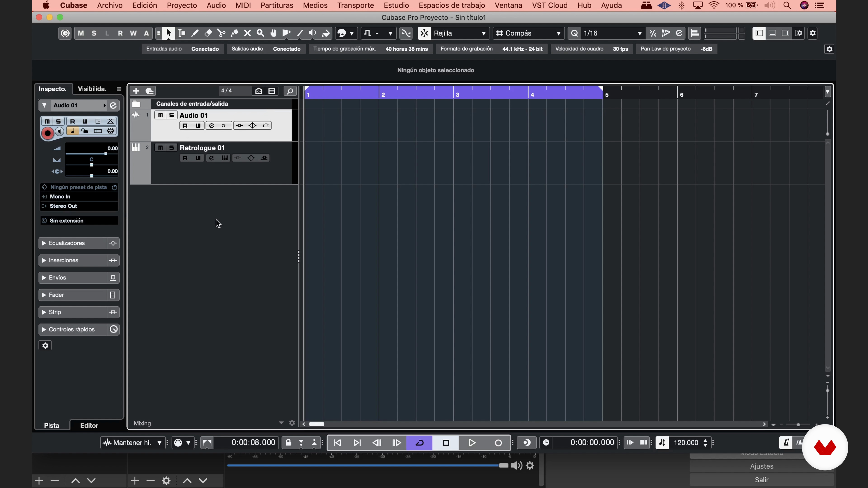The height and width of the screenshot is (488, 868).
Task: Click the Ajustes button
Action: click(762, 466)
